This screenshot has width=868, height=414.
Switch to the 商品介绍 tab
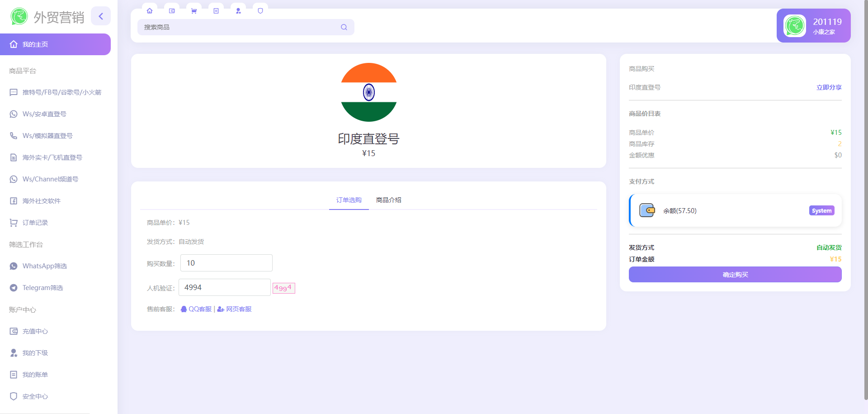click(388, 200)
